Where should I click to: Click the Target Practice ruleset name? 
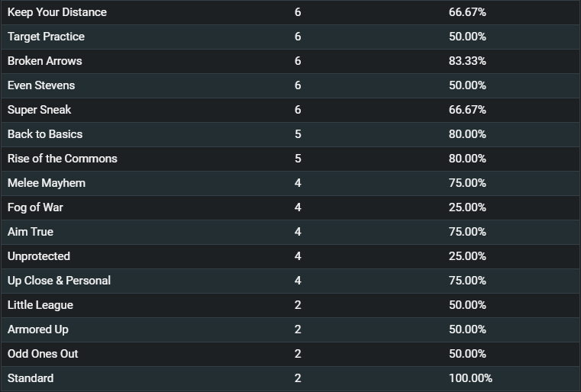click(46, 37)
